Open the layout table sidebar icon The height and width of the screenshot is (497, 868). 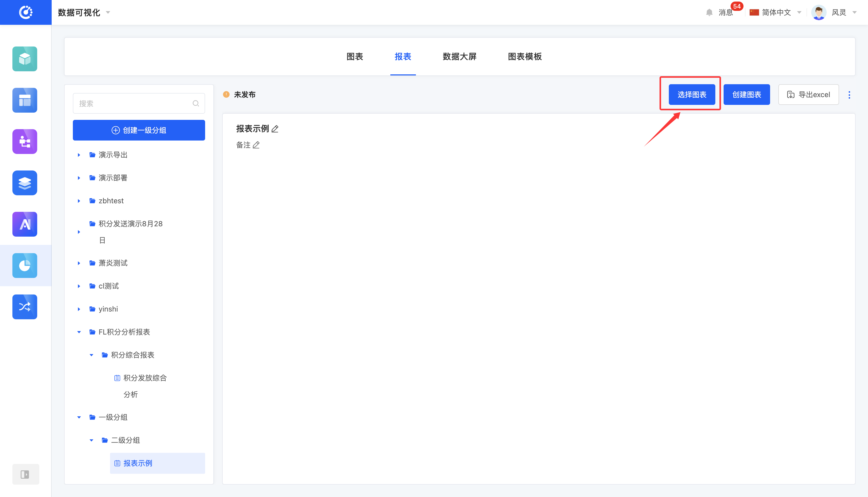[25, 100]
